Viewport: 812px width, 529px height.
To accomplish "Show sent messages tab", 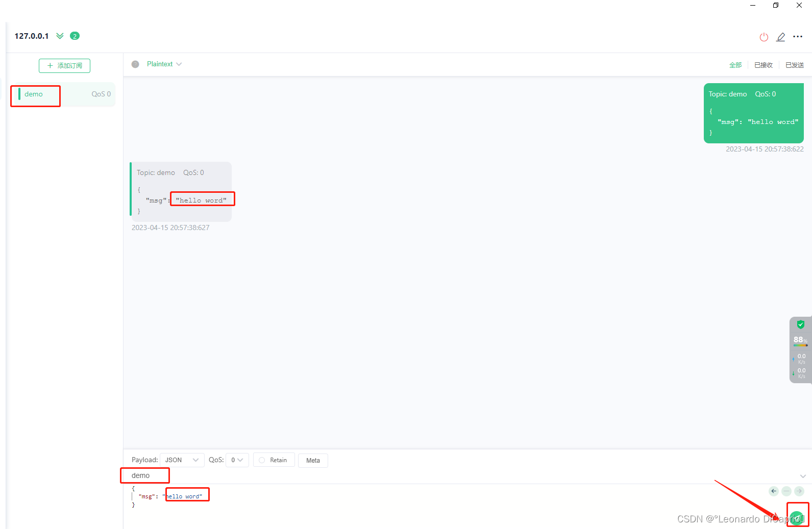I will [x=795, y=65].
